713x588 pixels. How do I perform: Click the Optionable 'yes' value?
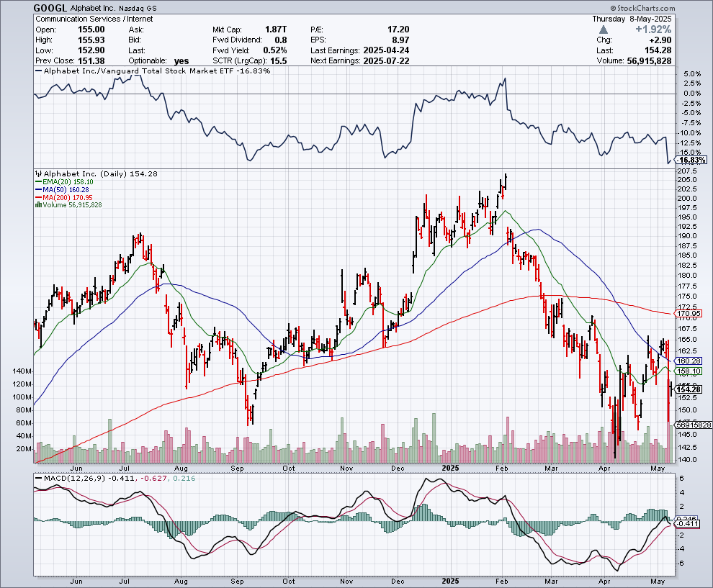181,61
